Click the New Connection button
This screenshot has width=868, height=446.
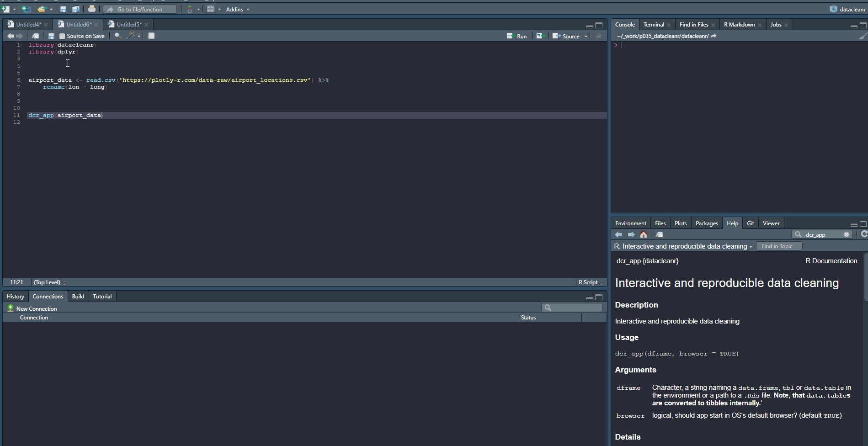pos(32,308)
